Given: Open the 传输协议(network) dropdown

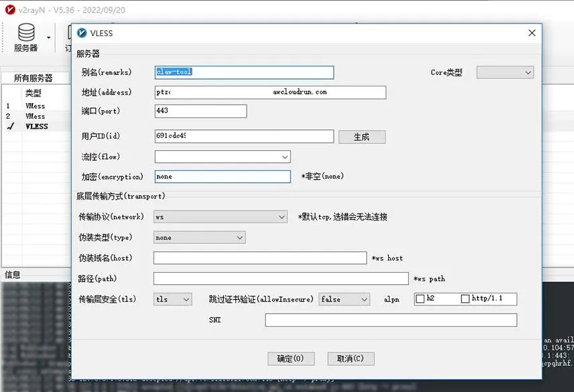Looking at the screenshot, I should coord(221,217).
